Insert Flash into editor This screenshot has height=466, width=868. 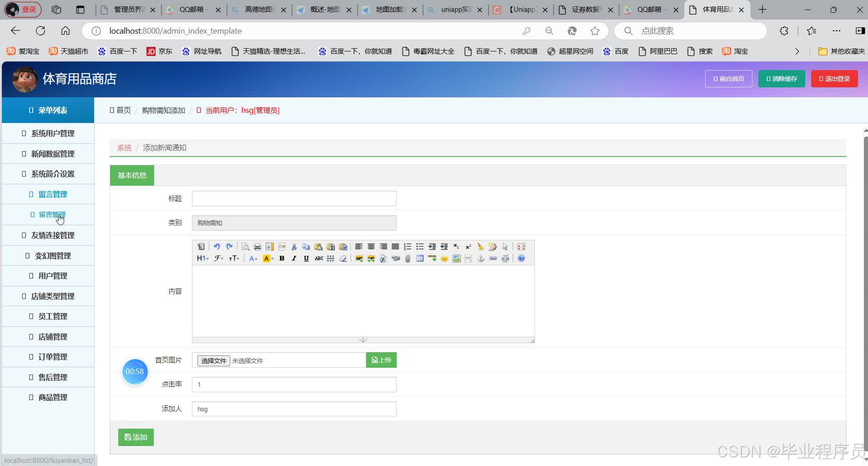383,258
